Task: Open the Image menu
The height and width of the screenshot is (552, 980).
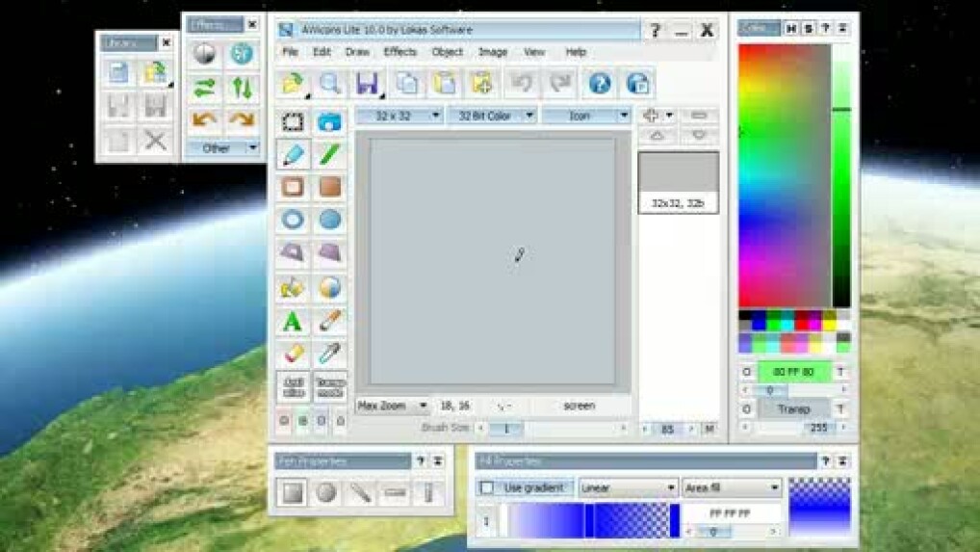Action: pyautogui.click(x=493, y=52)
